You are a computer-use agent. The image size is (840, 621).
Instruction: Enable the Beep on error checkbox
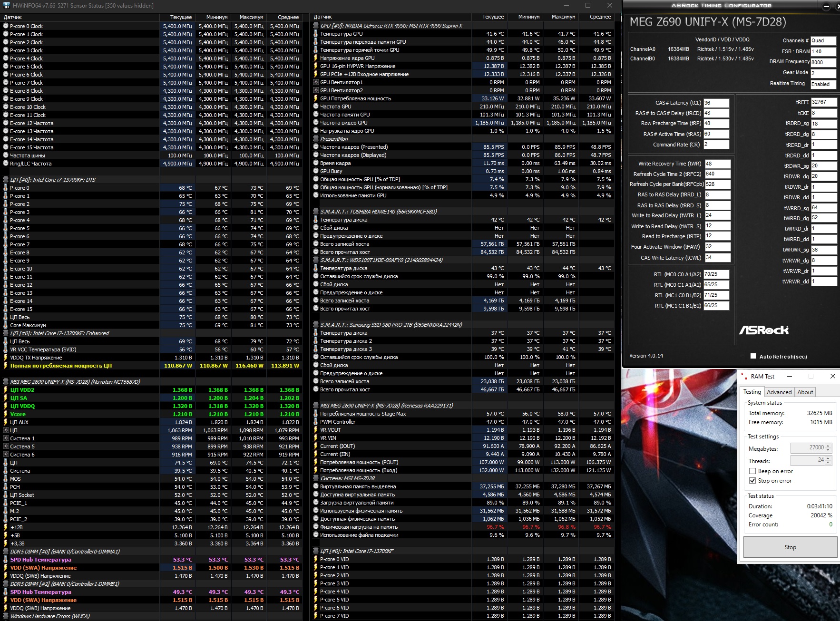[752, 471]
